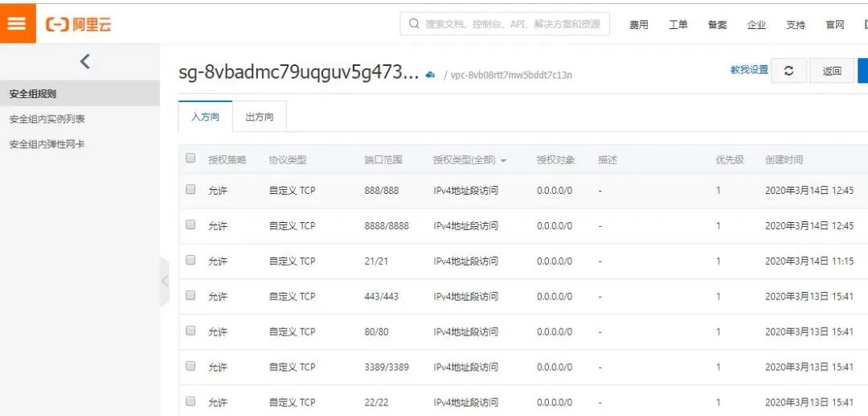Switch to 入方向 tab
This screenshot has width=868, height=416.
coord(206,117)
